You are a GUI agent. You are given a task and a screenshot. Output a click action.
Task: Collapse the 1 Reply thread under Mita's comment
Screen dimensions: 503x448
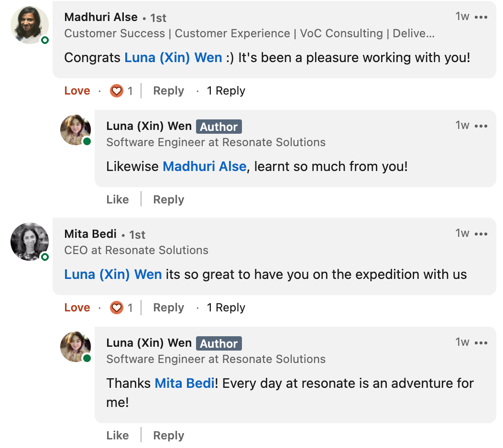[x=226, y=308]
